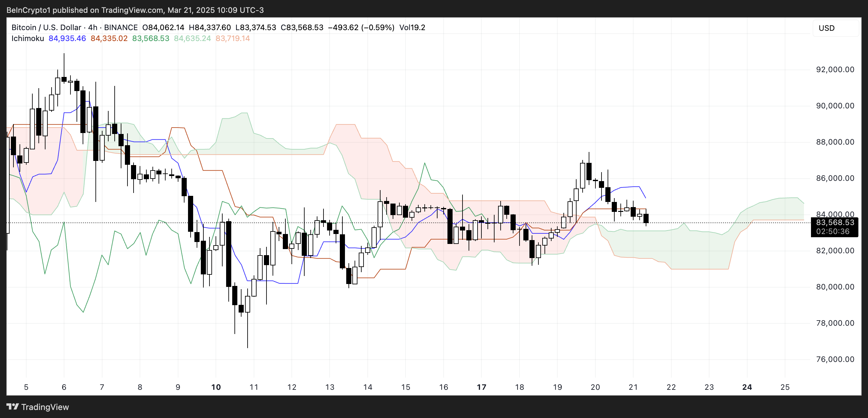Select the red 84,335.02 Ichimoku value

109,38
